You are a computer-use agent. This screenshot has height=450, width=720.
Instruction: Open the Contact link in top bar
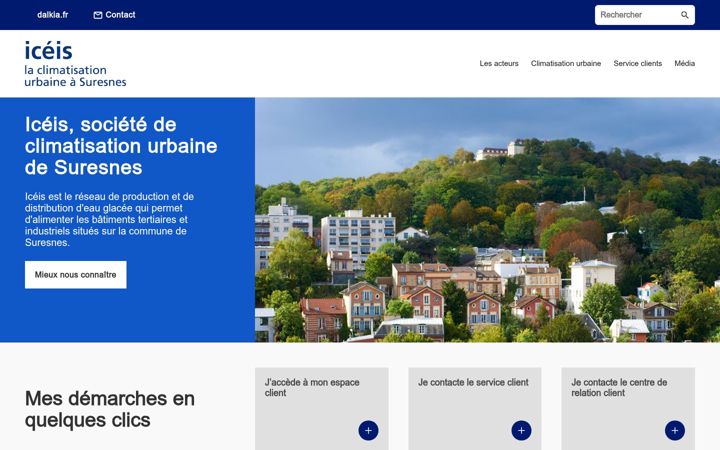point(114,15)
